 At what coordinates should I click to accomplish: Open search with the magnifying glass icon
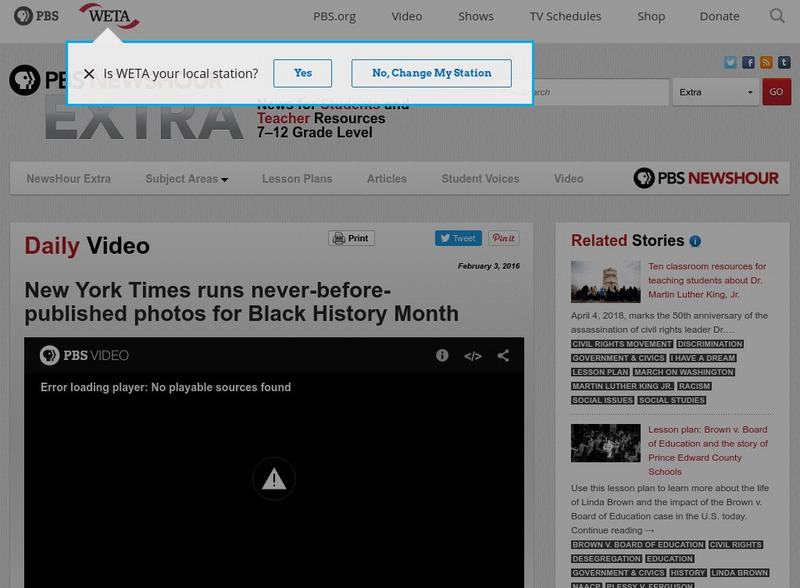pos(777,16)
